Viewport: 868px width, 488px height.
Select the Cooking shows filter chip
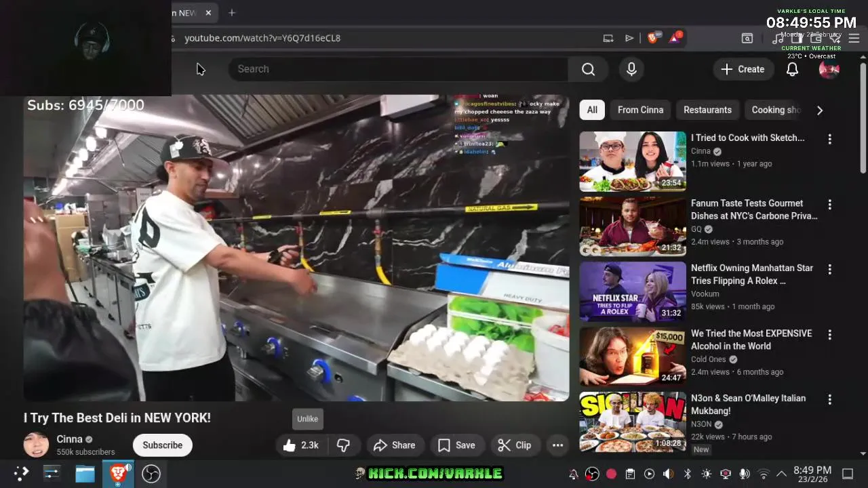(x=776, y=110)
